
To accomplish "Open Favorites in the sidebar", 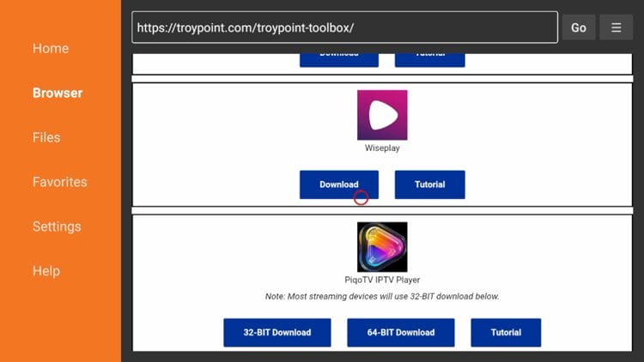I will (60, 182).
